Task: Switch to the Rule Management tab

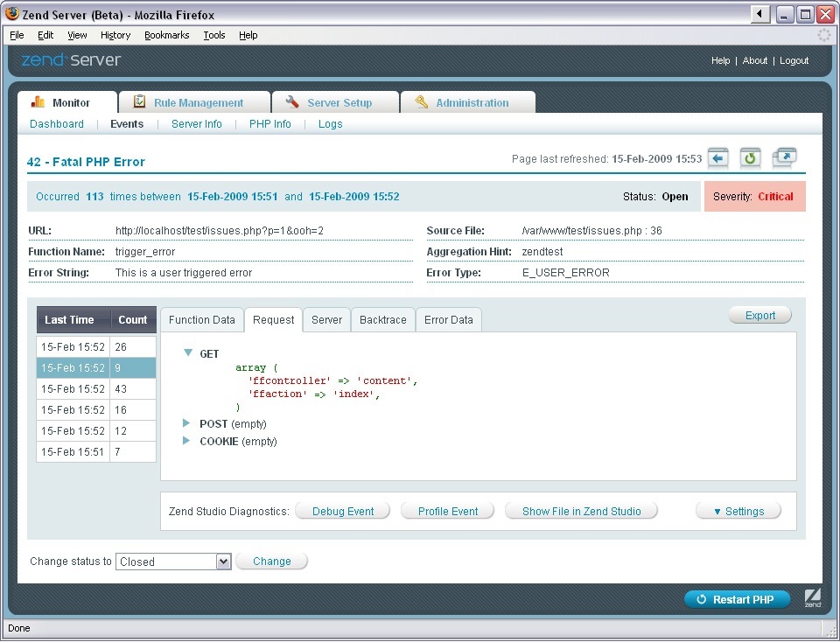Action: click(x=194, y=102)
